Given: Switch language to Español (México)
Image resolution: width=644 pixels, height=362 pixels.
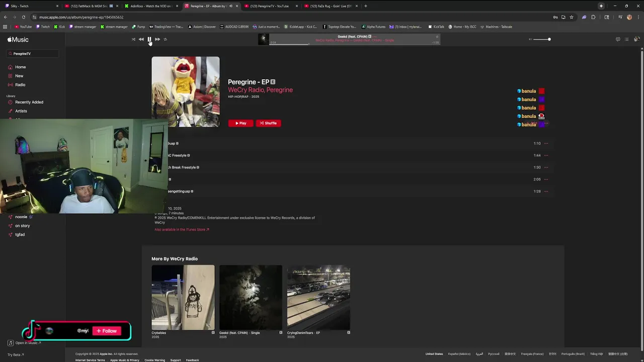Looking at the screenshot, I should click(x=459, y=354).
